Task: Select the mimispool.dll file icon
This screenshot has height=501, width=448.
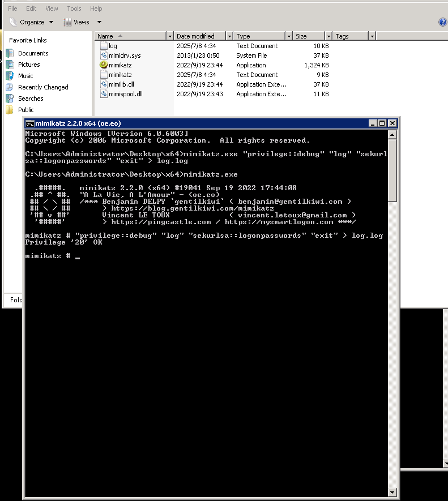Action: tap(104, 93)
